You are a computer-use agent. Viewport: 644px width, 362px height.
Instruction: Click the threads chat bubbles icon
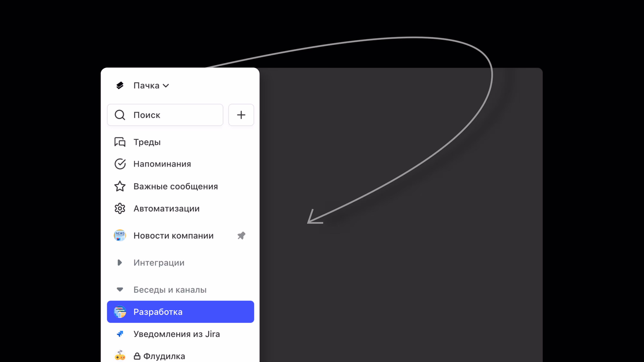click(x=120, y=142)
